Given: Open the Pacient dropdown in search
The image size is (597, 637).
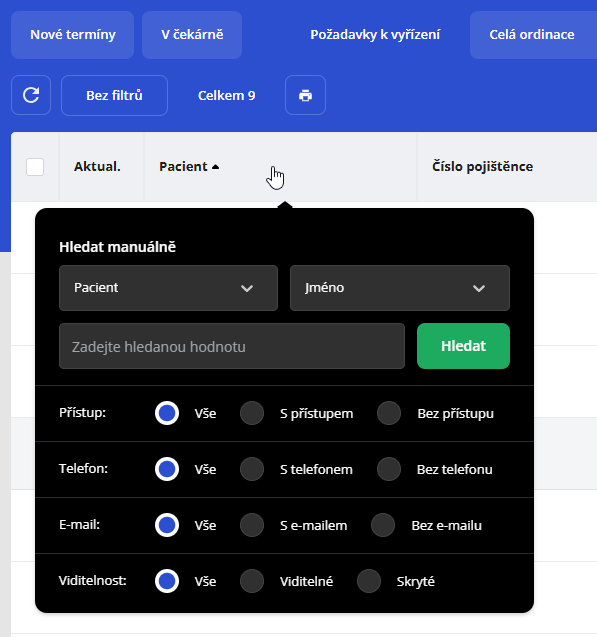Looking at the screenshot, I should click(169, 288).
